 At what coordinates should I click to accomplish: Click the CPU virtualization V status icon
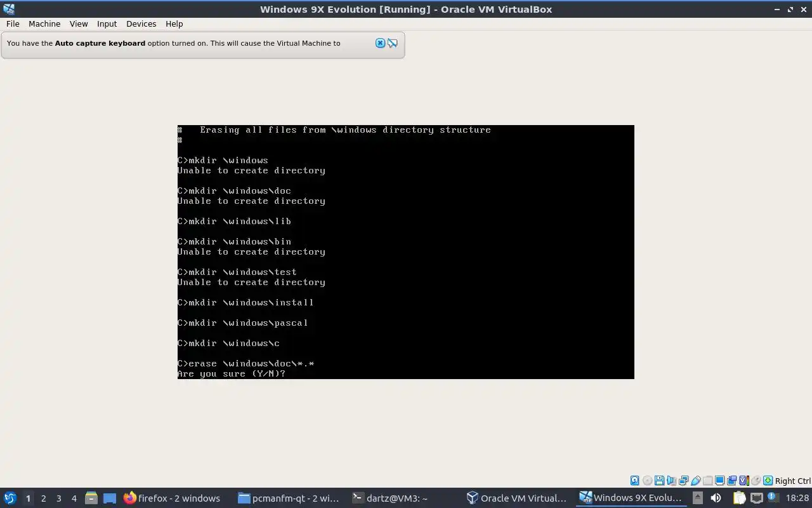tap(744, 481)
